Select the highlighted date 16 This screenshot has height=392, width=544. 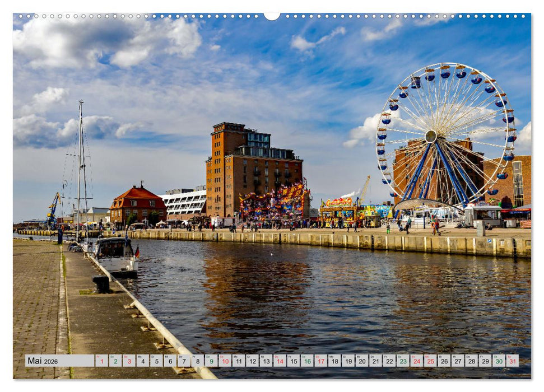pyautogui.click(x=307, y=363)
